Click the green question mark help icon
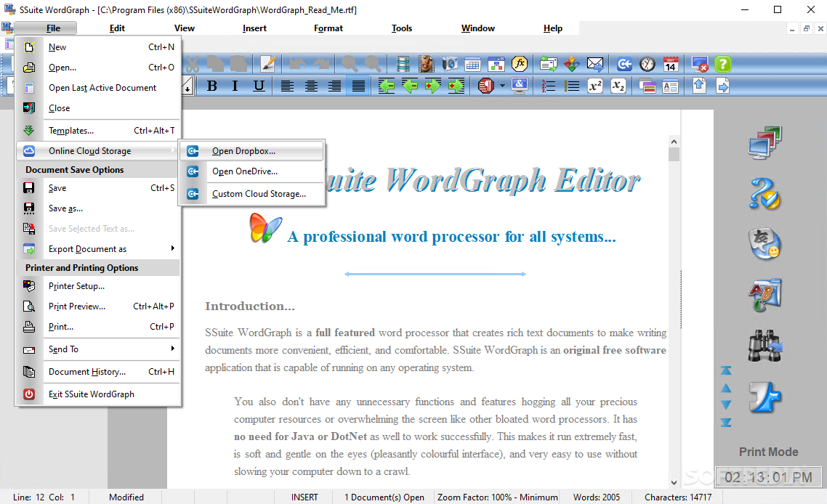Screen dimensions: 827x504 pyautogui.click(x=723, y=65)
